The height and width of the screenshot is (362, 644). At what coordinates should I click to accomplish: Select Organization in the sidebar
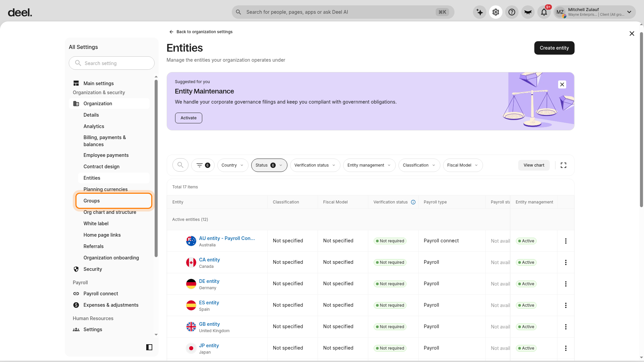[x=109, y=104]
